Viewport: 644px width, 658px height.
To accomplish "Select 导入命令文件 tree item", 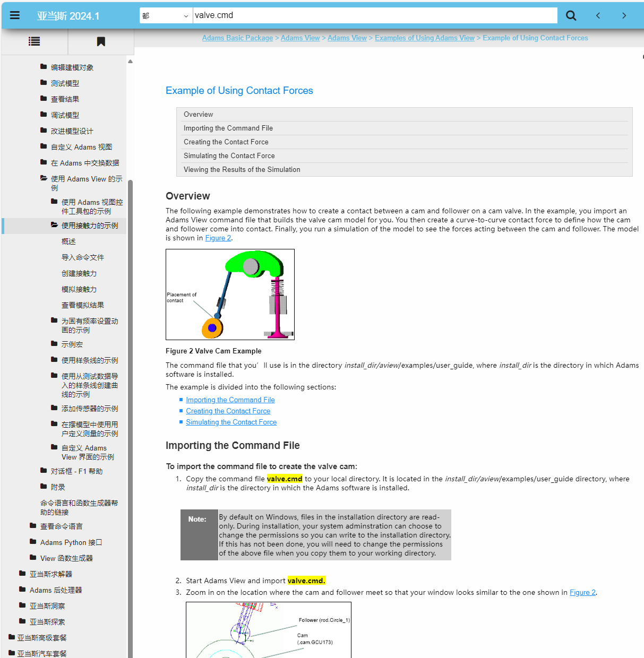I will tap(83, 257).
